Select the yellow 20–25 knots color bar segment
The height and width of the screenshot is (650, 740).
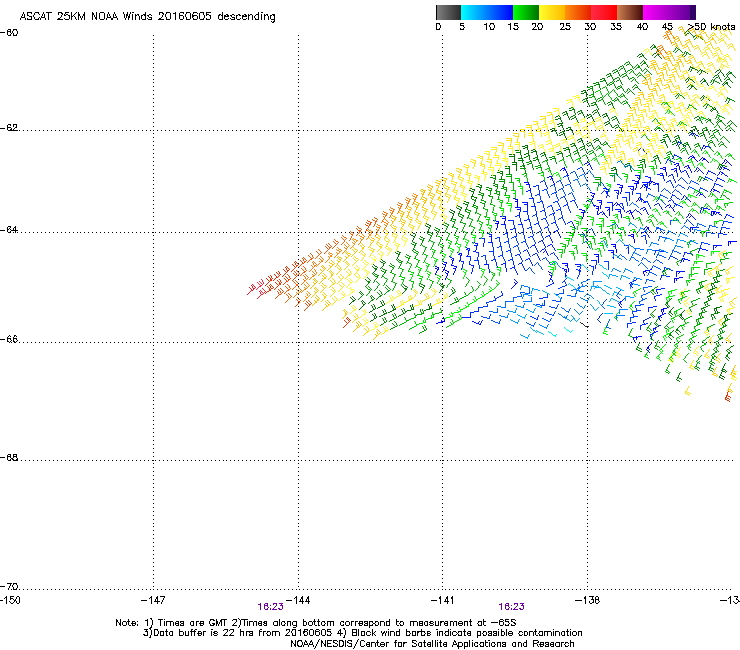[x=552, y=12]
